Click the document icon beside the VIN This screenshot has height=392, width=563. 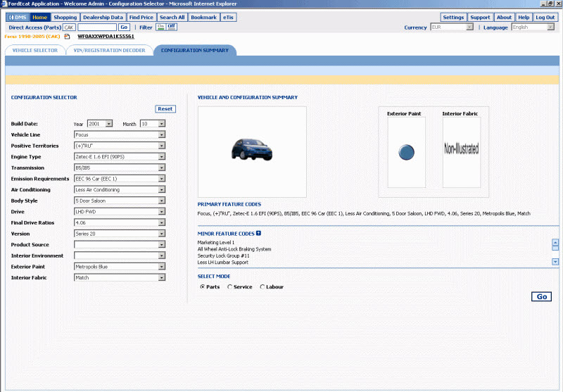[67, 36]
